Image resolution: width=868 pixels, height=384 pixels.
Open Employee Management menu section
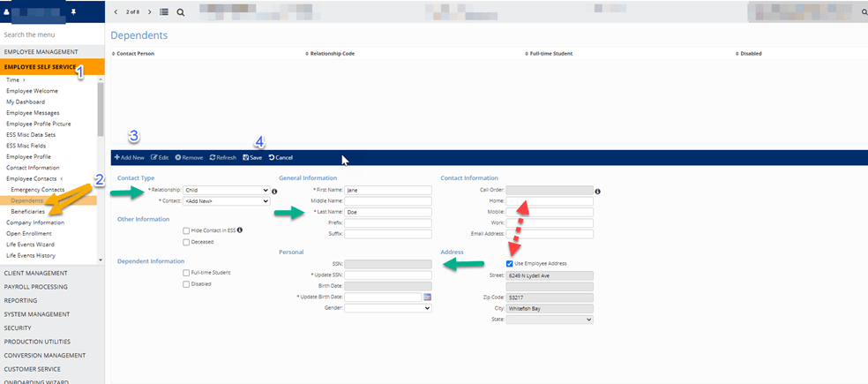point(52,52)
